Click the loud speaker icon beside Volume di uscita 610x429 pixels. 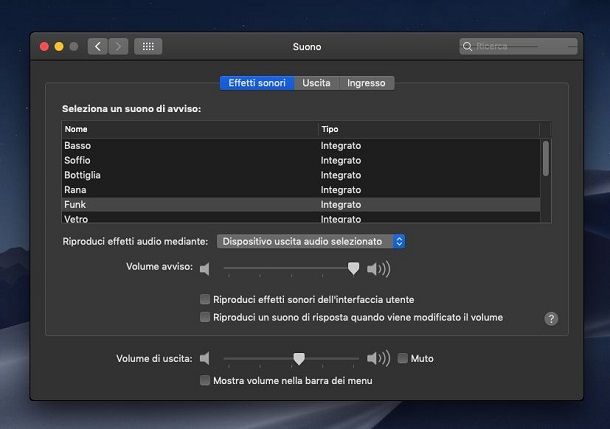(x=379, y=358)
